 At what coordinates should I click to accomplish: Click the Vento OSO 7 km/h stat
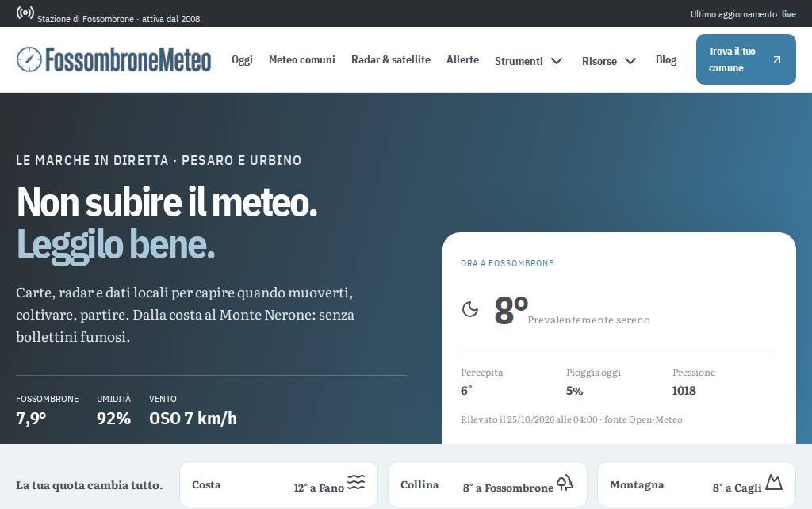click(x=193, y=410)
